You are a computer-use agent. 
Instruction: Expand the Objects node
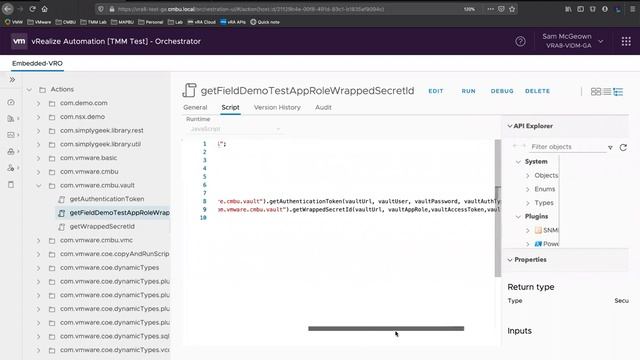coord(527,176)
